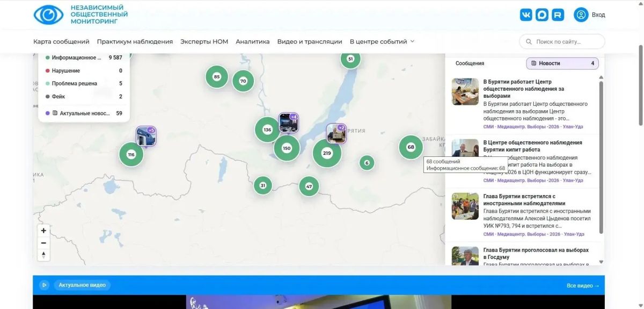Image resolution: width=644 pixels, height=309 pixels.
Task: Open the map cluster marked 219
Action: pyautogui.click(x=327, y=153)
